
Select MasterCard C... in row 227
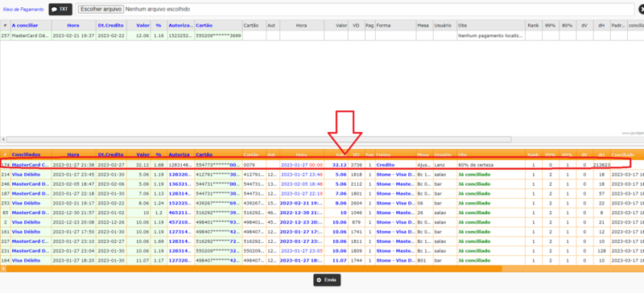pos(31,241)
